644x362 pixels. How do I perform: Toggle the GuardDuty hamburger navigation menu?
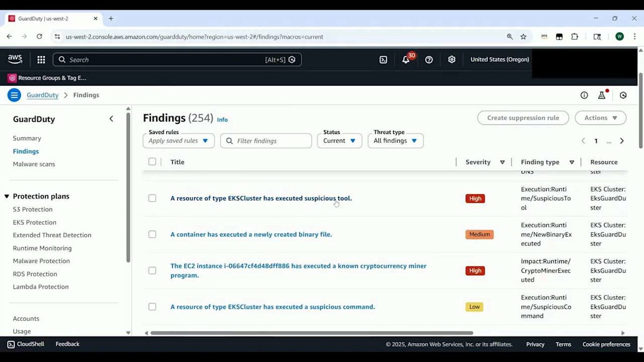click(14, 95)
